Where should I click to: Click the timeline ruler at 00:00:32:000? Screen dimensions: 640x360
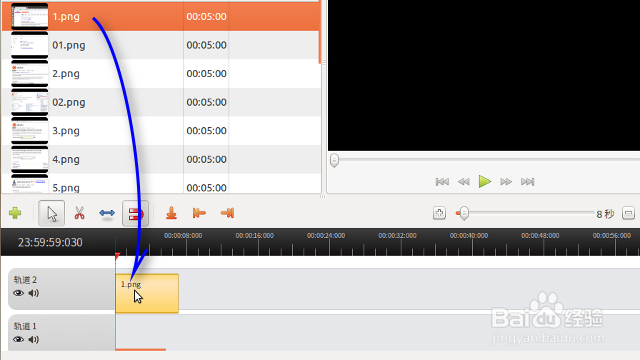pyautogui.click(x=397, y=236)
